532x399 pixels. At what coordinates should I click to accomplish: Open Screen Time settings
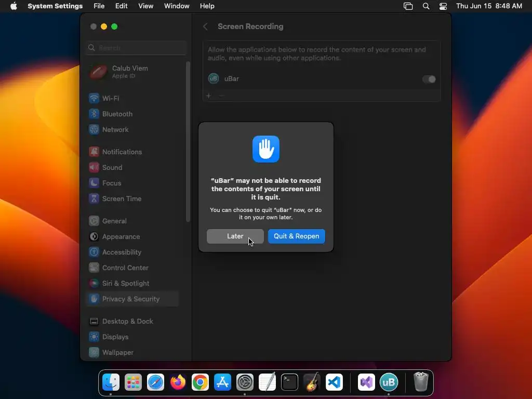[x=132, y=199]
